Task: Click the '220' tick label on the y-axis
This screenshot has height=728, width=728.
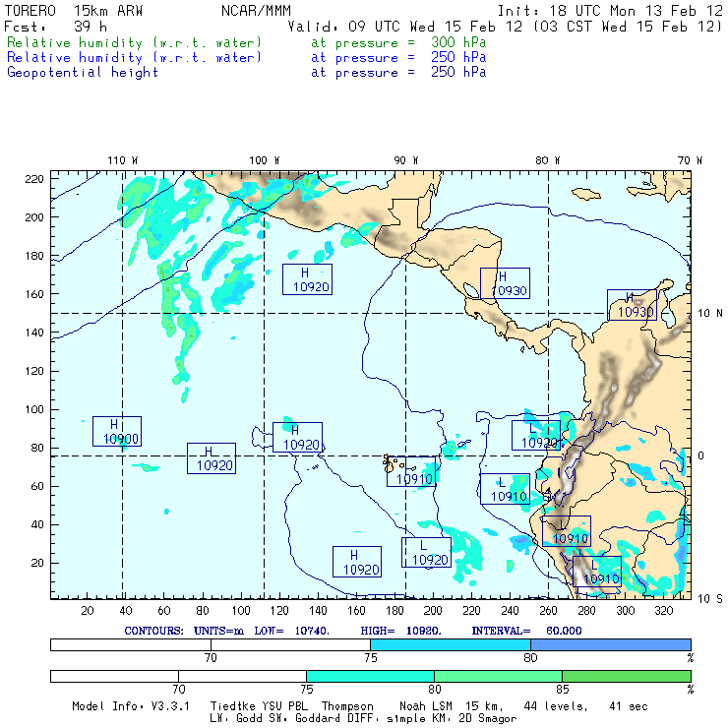Action: coord(34,179)
